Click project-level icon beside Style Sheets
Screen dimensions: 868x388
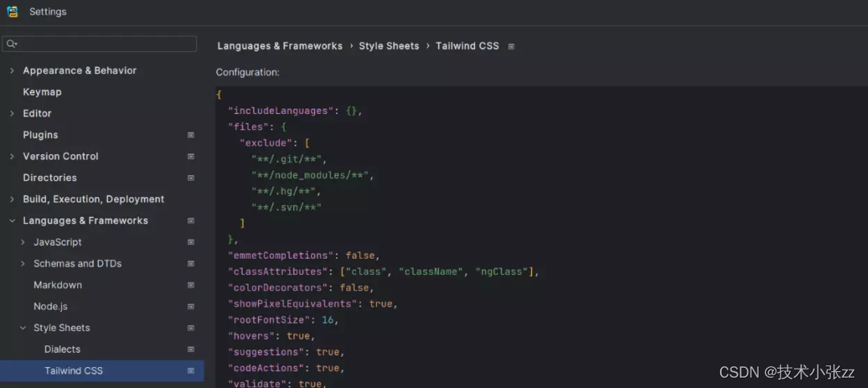coord(191,329)
